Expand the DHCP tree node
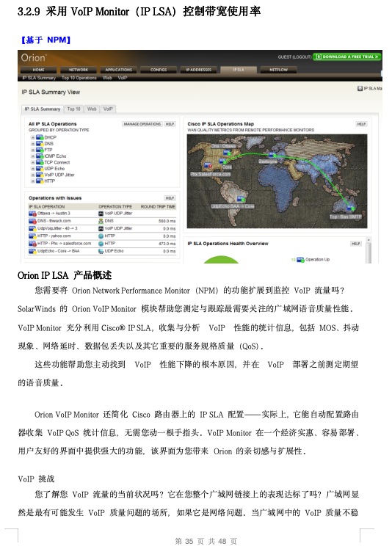Image resolution: width=392 pixels, height=549 pixels. coord(33,137)
